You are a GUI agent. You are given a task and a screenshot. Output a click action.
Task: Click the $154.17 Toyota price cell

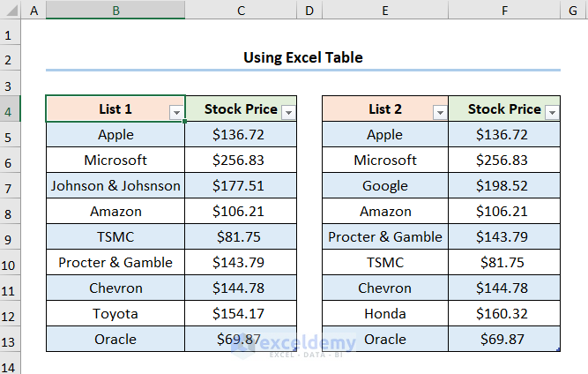pos(242,314)
